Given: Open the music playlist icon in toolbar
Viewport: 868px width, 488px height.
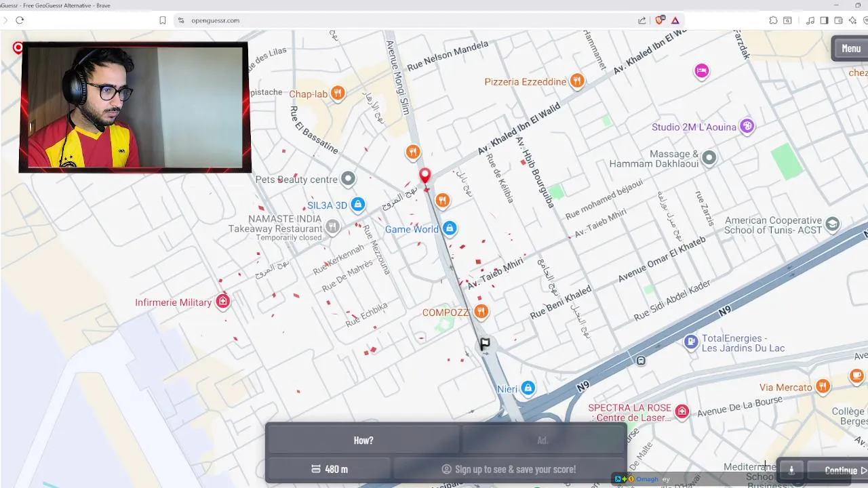Looking at the screenshot, I should (x=810, y=20).
